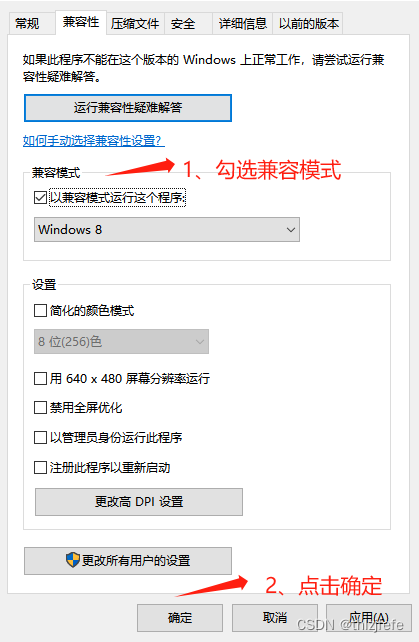The height and width of the screenshot is (642, 419).
Task: Click 更改高 DPI 设置 button
Action: (x=139, y=502)
